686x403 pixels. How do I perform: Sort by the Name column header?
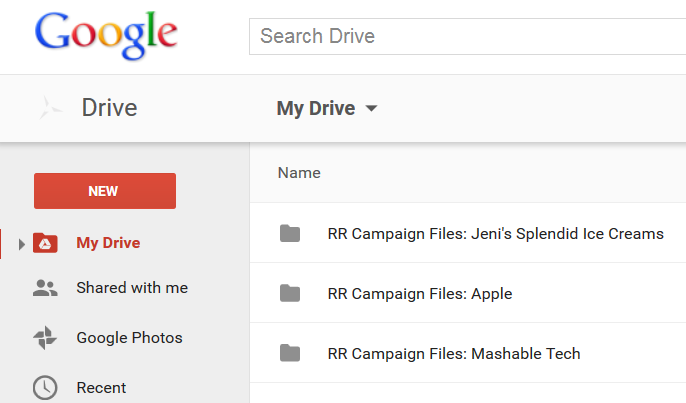pos(299,173)
